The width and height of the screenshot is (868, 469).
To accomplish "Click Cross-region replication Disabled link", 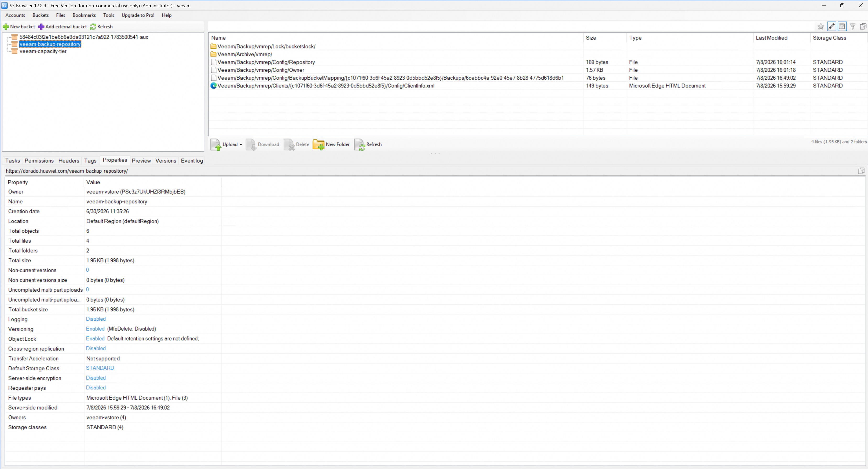I will pos(96,348).
